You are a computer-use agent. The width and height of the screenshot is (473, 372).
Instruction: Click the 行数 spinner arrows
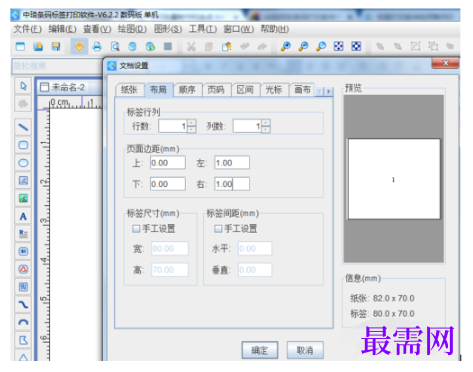pyautogui.click(x=192, y=126)
